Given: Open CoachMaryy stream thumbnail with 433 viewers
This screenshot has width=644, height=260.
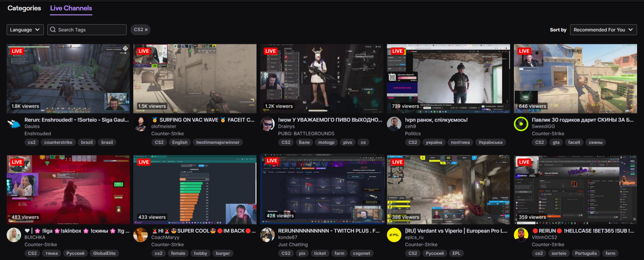Looking at the screenshot, I should [195, 190].
